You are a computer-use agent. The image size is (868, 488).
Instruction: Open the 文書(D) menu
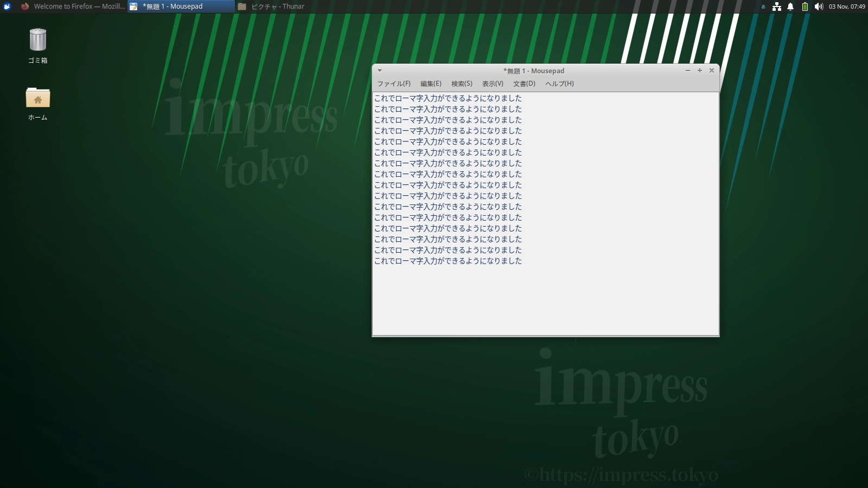point(524,84)
